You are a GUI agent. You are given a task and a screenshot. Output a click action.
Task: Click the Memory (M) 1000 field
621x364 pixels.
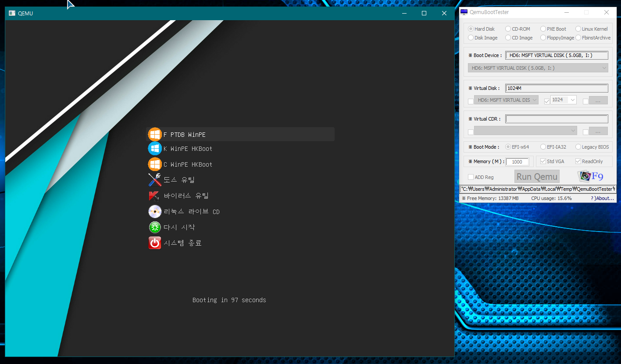click(517, 162)
